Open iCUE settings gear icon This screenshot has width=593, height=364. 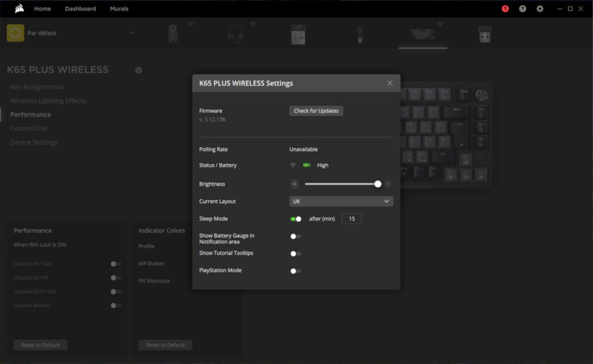pyautogui.click(x=540, y=9)
